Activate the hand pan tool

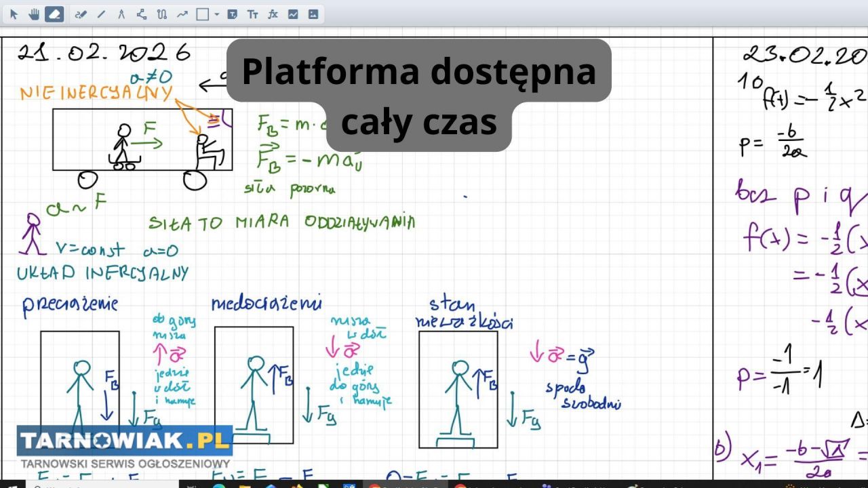[x=34, y=14]
